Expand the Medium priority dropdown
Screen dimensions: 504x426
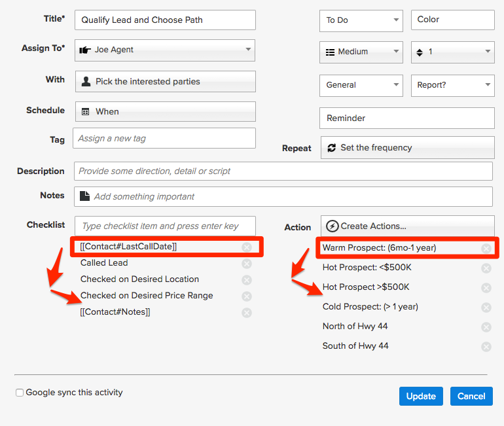point(361,52)
